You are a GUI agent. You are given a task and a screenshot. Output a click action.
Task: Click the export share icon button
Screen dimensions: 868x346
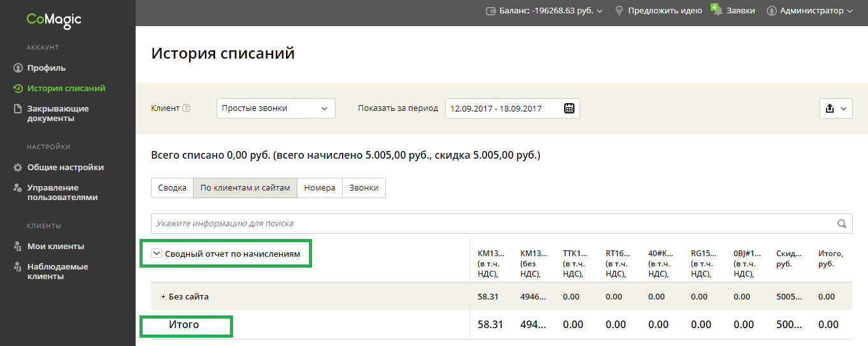pos(829,108)
